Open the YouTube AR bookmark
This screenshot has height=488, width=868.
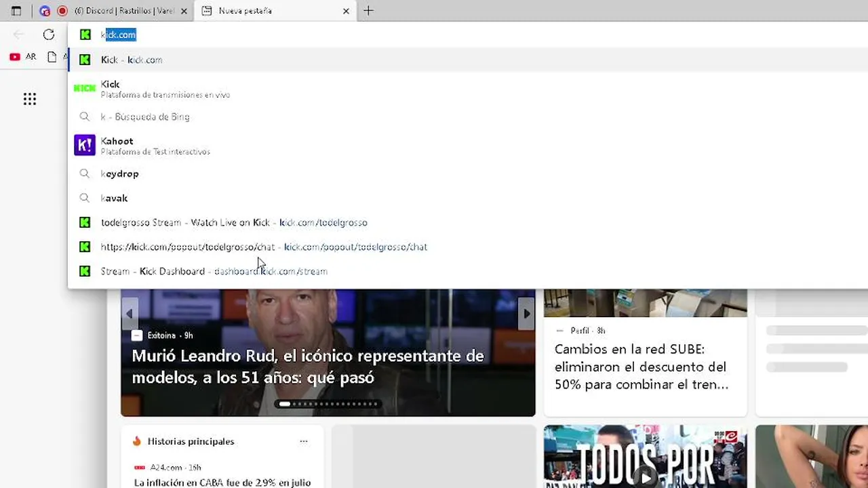tap(22, 57)
